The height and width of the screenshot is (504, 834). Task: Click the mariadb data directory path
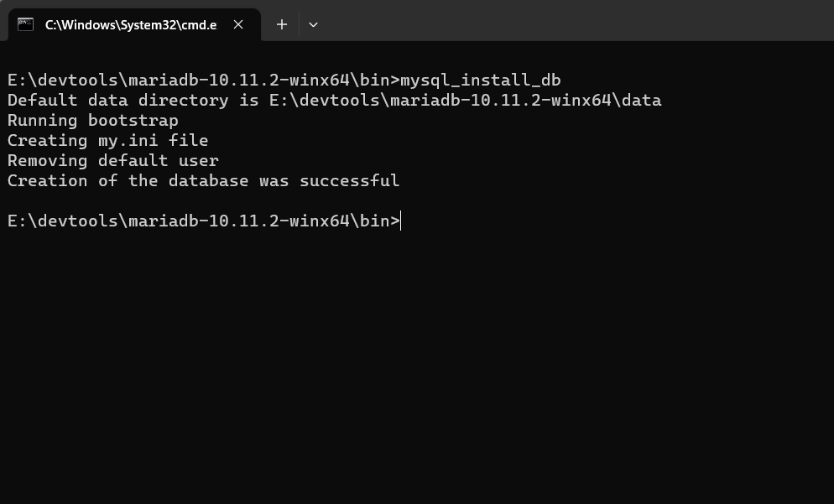(465, 101)
